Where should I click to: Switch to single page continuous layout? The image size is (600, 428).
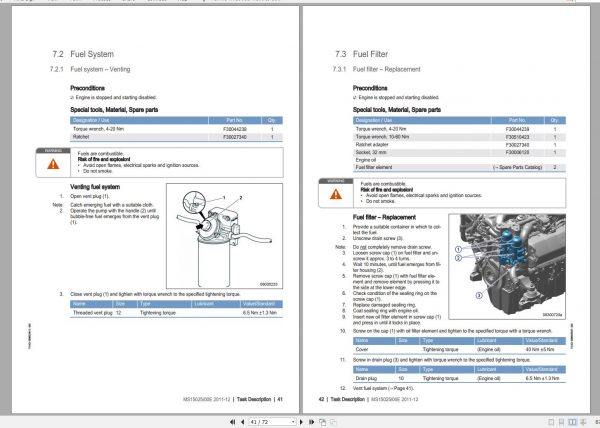tap(561, 422)
